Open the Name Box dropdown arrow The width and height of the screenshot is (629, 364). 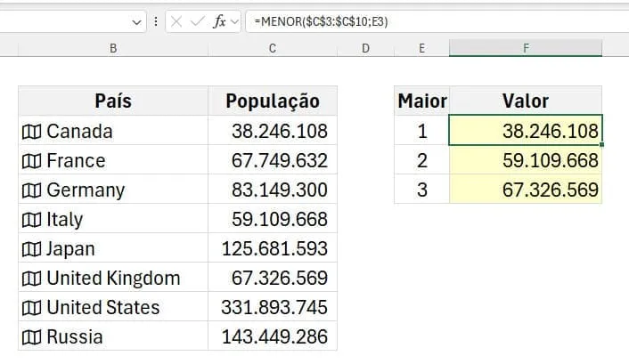[x=136, y=22]
